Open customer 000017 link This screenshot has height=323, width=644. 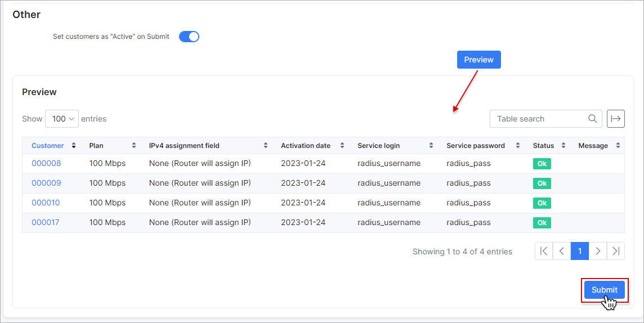tap(45, 222)
